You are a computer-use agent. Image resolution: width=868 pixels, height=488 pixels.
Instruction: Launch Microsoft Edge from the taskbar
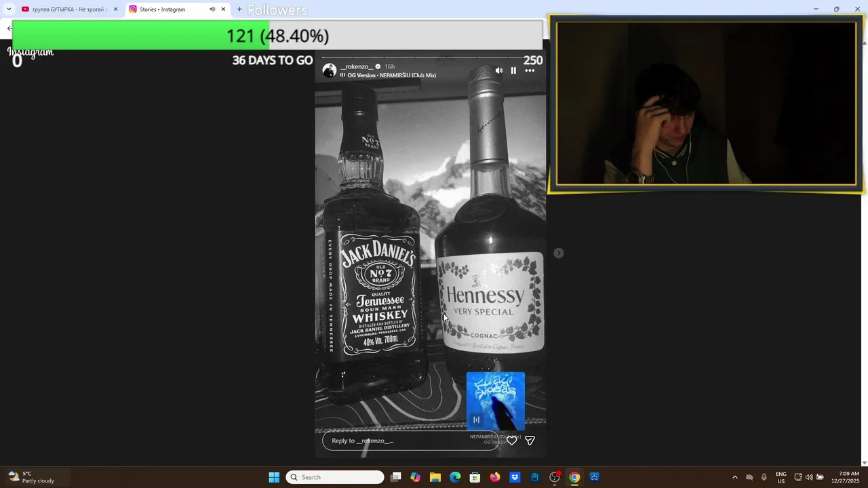[x=455, y=477]
